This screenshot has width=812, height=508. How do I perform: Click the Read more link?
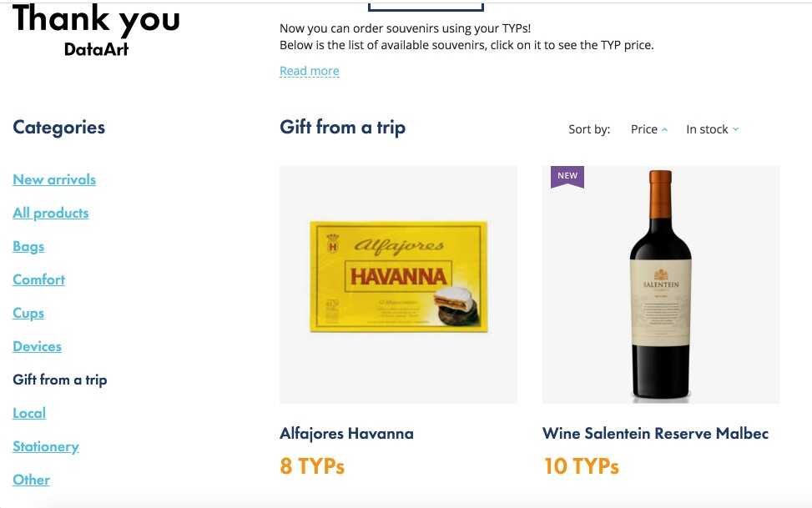pyautogui.click(x=309, y=71)
